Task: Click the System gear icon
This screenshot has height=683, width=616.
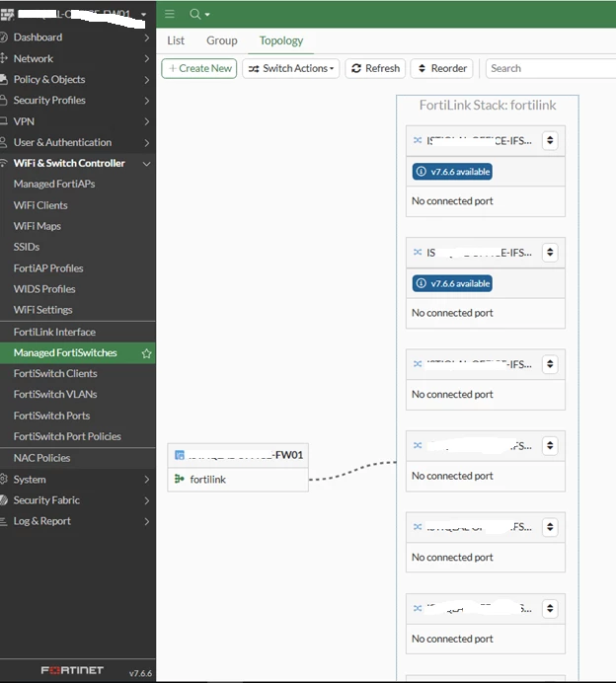Action: [4, 479]
